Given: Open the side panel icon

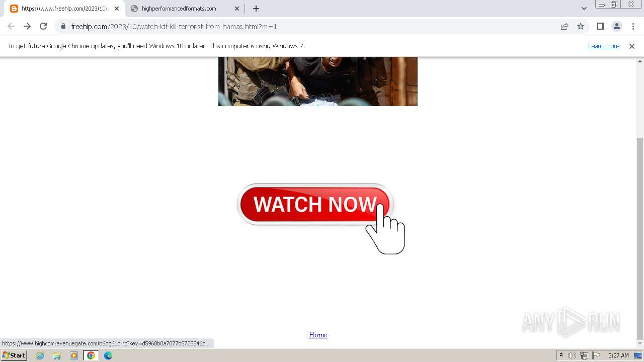Looking at the screenshot, I should [x=600, y=26].
